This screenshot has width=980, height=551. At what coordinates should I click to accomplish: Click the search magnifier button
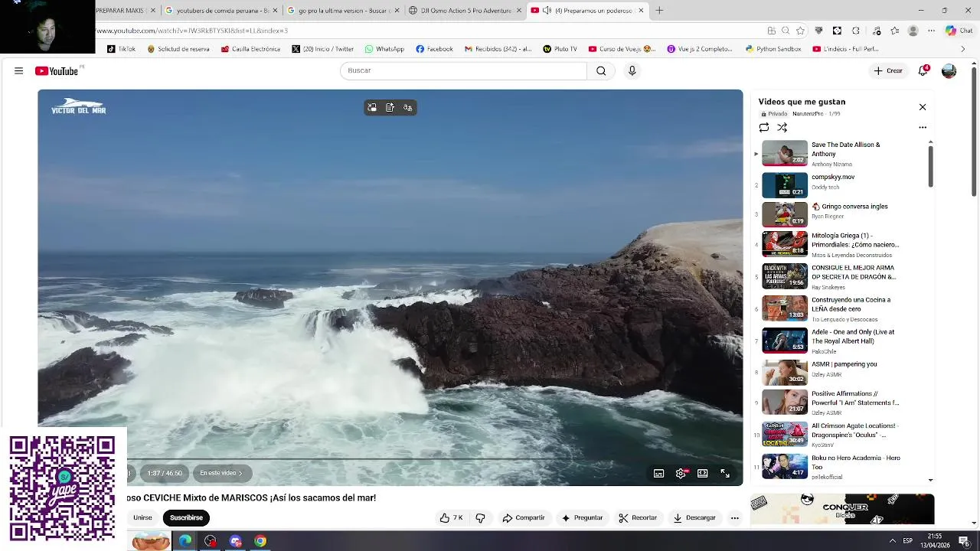tap(601, 70)
